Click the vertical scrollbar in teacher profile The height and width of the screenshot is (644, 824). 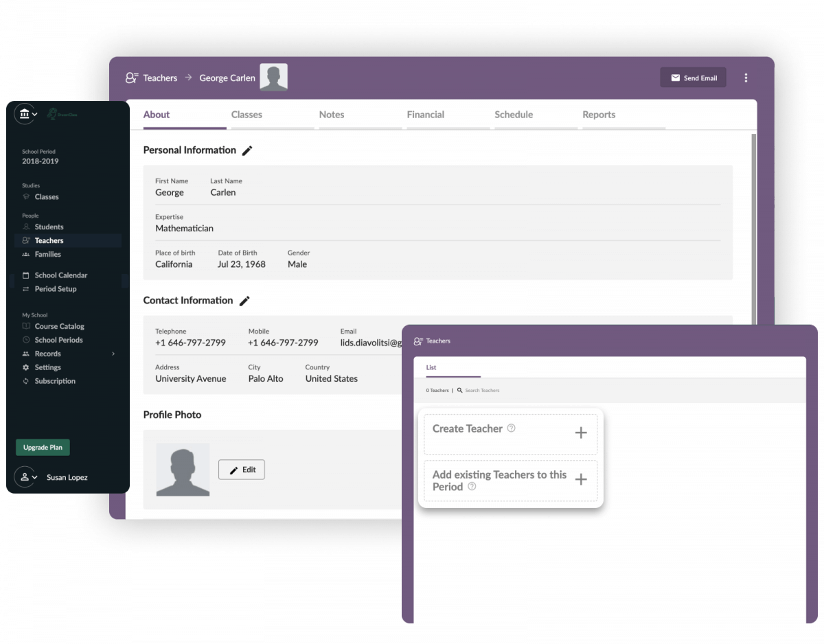[x=754, y=227]
